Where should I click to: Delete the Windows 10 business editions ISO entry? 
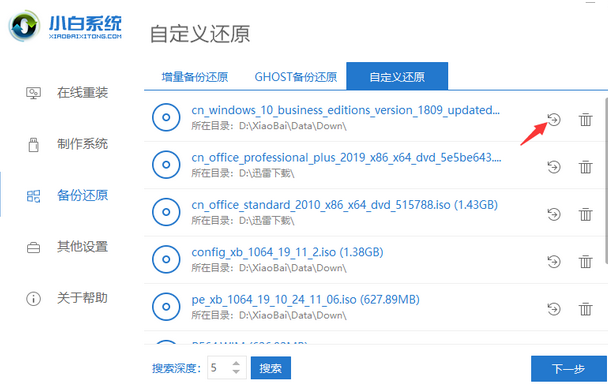point(586,119)
